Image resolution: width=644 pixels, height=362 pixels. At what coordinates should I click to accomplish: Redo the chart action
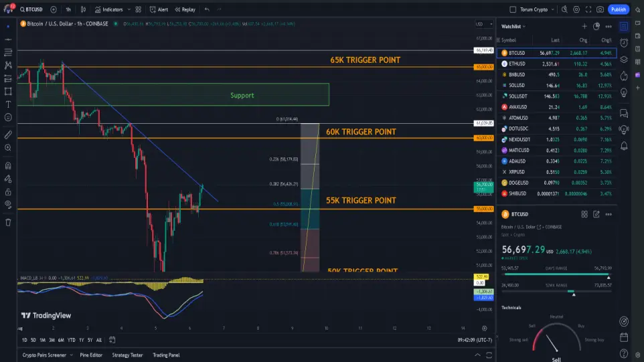click(x=219, y=9)
